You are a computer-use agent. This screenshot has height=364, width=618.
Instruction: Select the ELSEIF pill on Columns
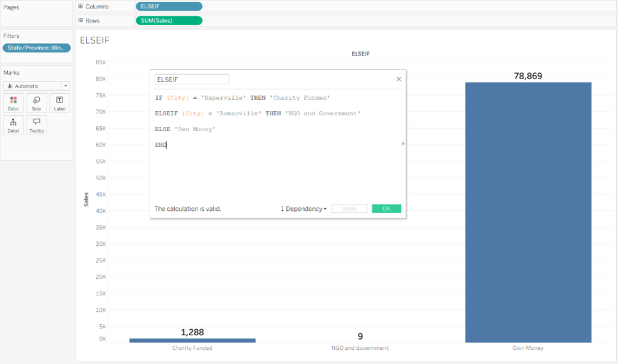169,6
